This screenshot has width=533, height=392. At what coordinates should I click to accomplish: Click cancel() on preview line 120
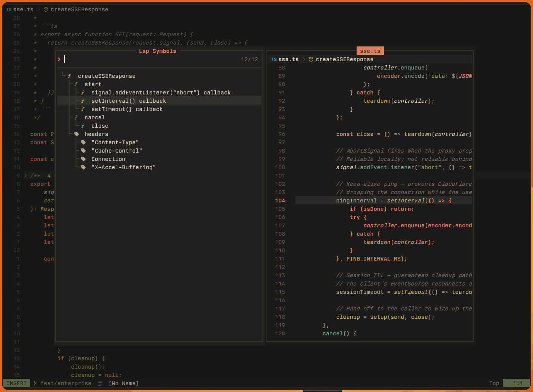[336, 333]
